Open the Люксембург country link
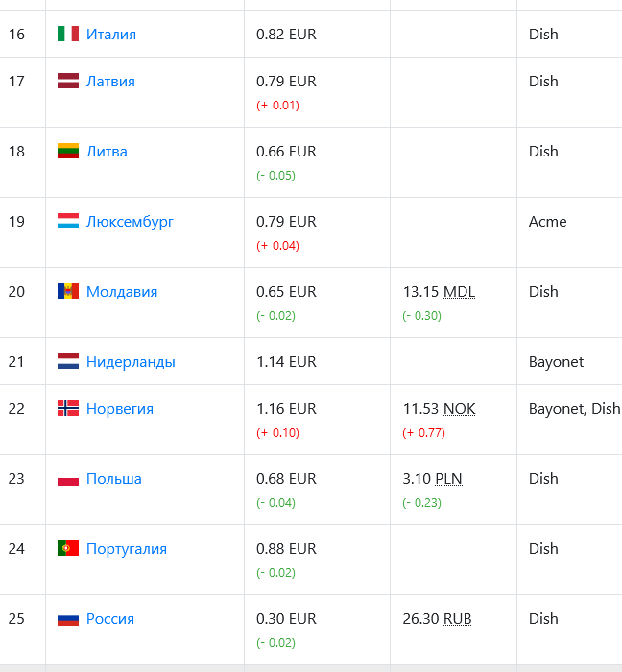 point(130,222)
